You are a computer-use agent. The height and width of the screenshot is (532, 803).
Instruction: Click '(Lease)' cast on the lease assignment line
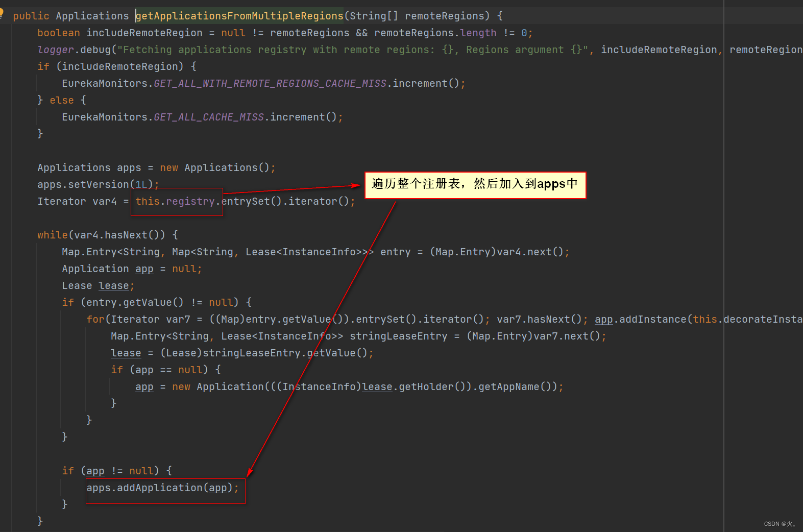tap(181, 353)
